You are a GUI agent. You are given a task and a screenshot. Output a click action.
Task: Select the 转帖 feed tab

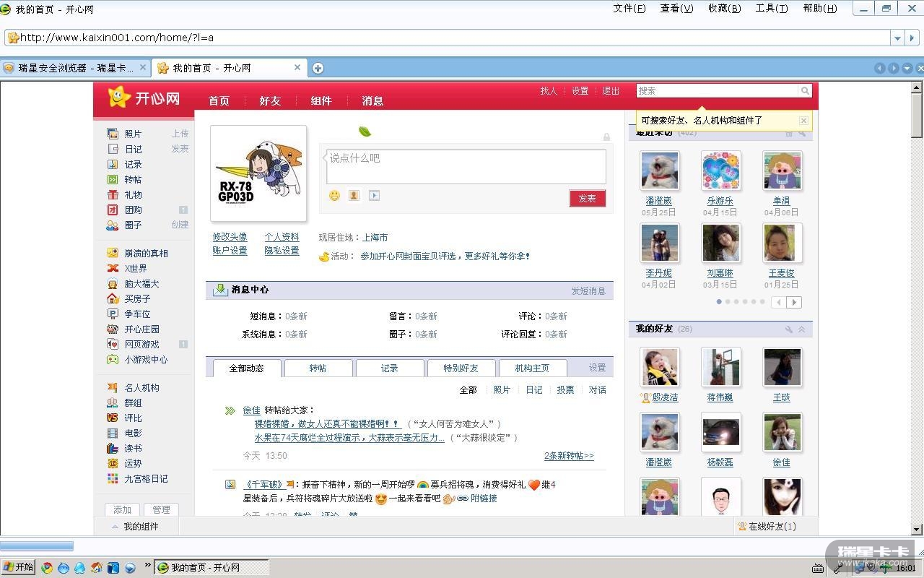click(x=318, y=368)
